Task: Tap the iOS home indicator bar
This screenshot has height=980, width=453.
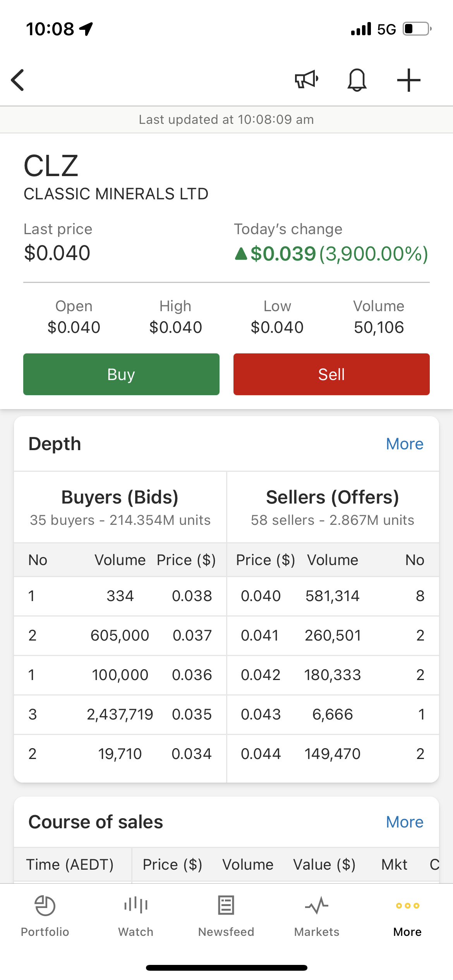Action: click(x=226, y=968)
